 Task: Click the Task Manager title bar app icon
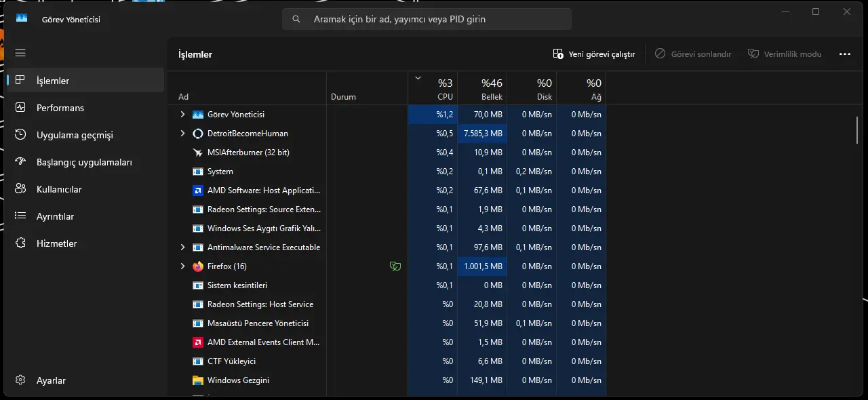coord(22,19)
